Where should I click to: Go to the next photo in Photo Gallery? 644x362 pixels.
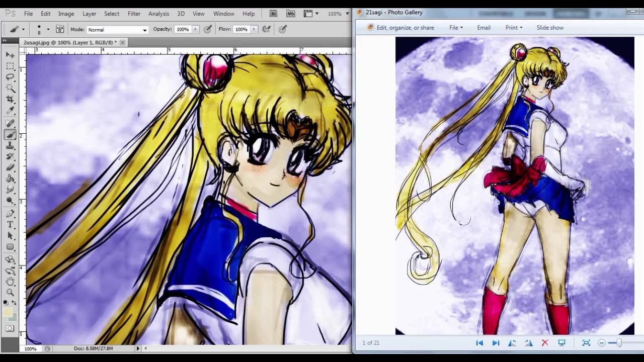pos(496,343)
